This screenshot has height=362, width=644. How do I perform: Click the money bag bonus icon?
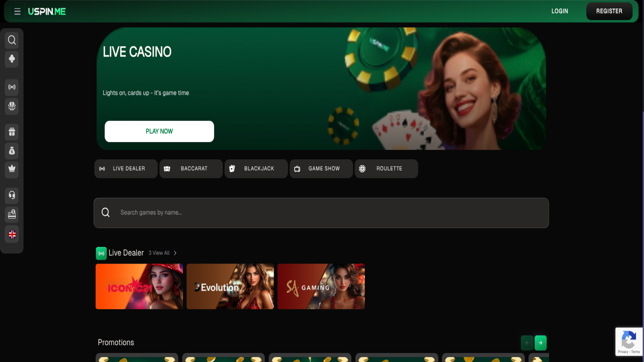pos(12,151)
